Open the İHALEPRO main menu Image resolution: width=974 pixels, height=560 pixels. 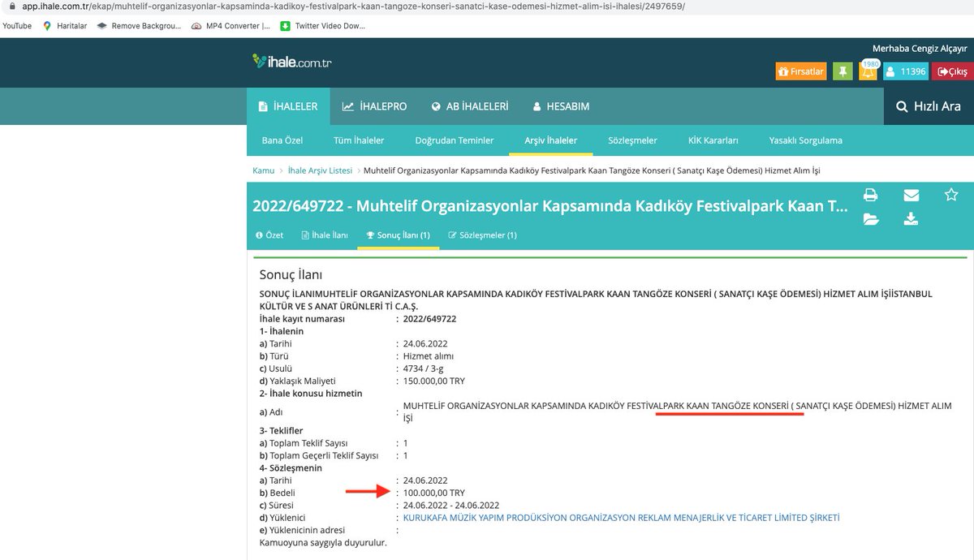374,106
